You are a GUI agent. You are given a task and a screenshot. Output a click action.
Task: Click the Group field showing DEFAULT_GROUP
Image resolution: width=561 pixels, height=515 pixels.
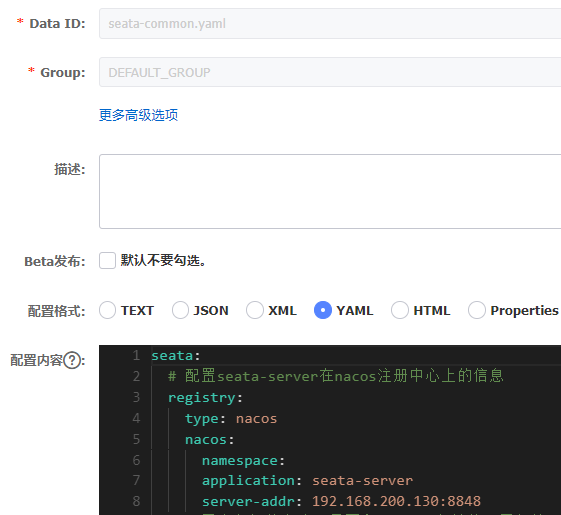click(x=330, y=72)
